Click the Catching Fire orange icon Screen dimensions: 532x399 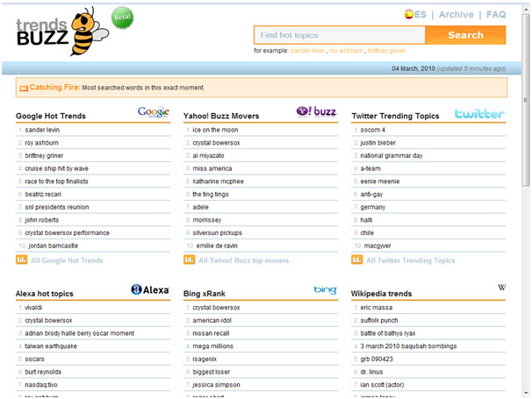point(24,89)
